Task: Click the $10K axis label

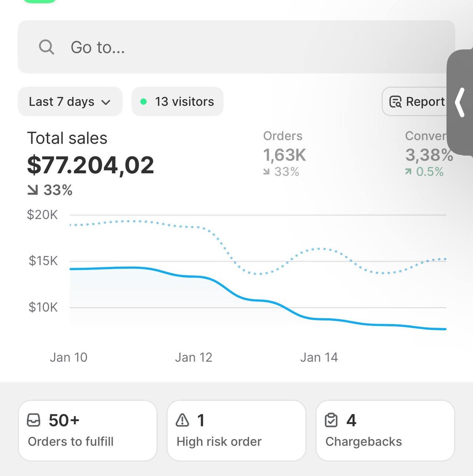Action: click(x=43, y=307)
